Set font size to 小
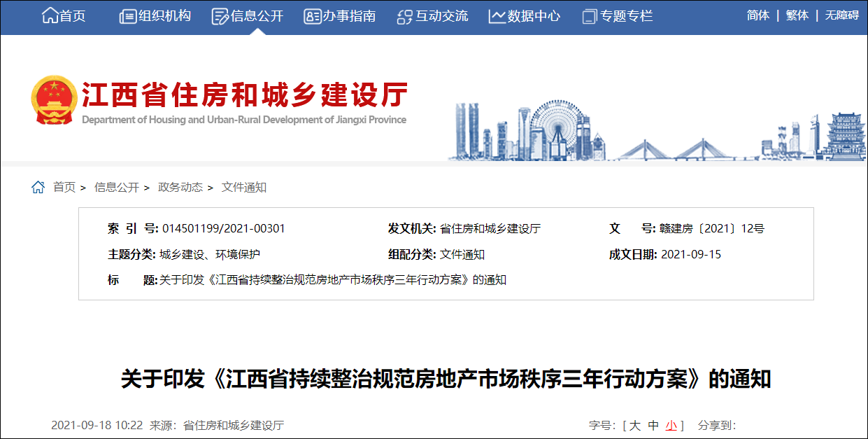The height and width of the screenshot is (439, 868). [671, 425]
